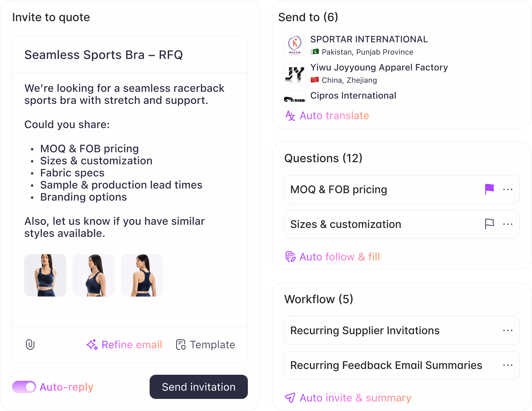532x411 pixels.
Task: Open options for Recurring Feedback Email Summaries
Action: coord(508,365)
